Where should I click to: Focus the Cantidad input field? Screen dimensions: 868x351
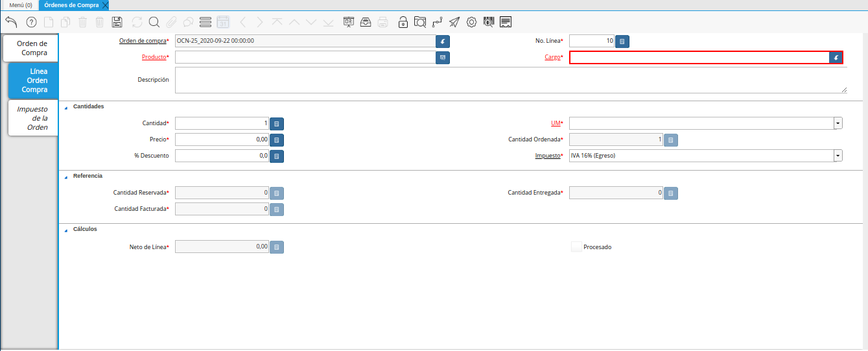222,123
